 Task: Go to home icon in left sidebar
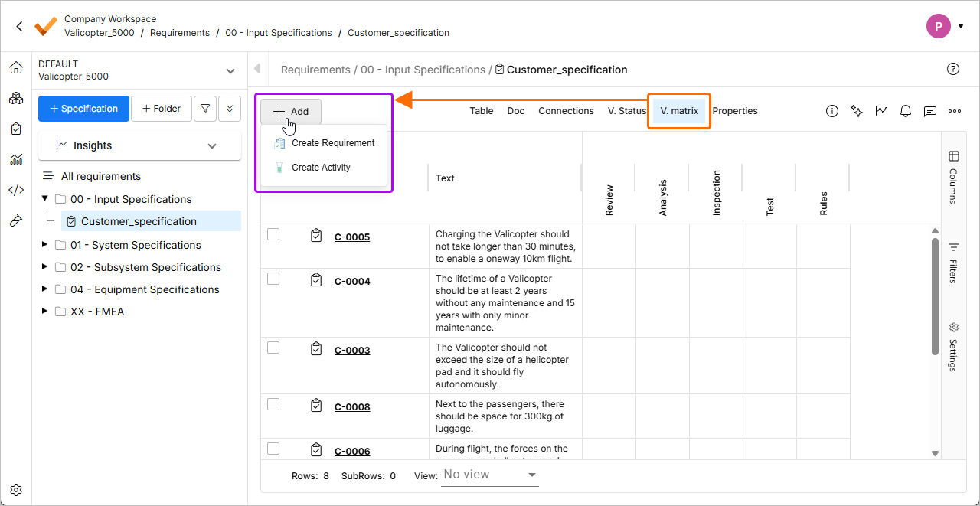coord(16,68)
